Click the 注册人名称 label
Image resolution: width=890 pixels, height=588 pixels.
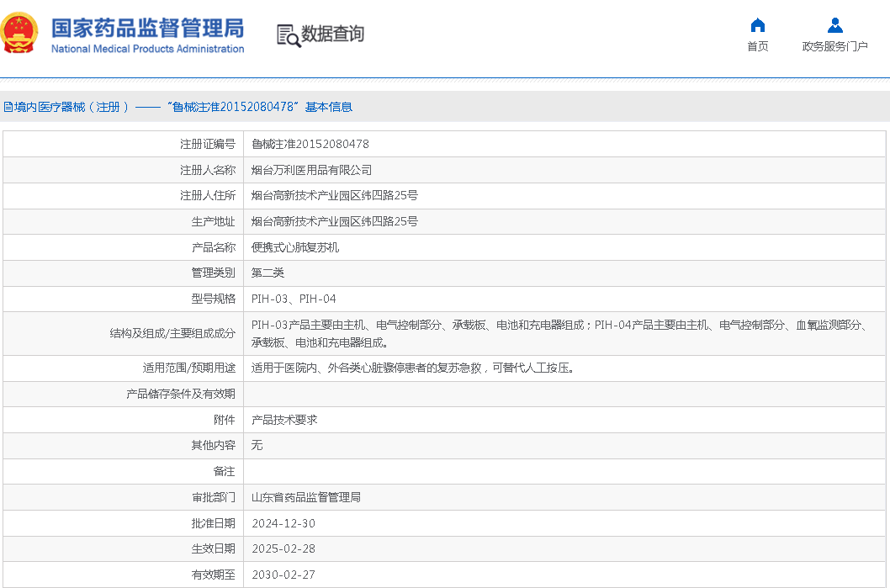tap(208, 170)
